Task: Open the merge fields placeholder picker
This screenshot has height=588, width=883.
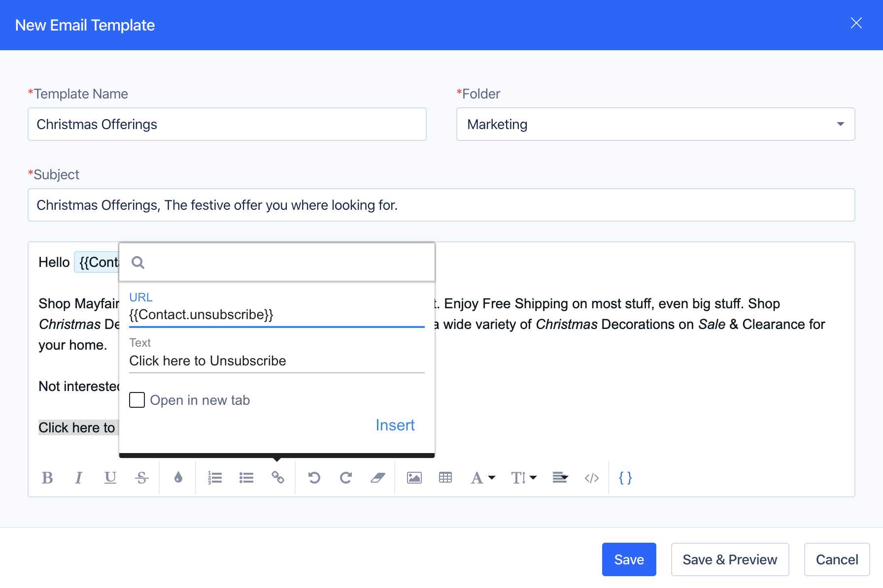Action: point(625,477)
